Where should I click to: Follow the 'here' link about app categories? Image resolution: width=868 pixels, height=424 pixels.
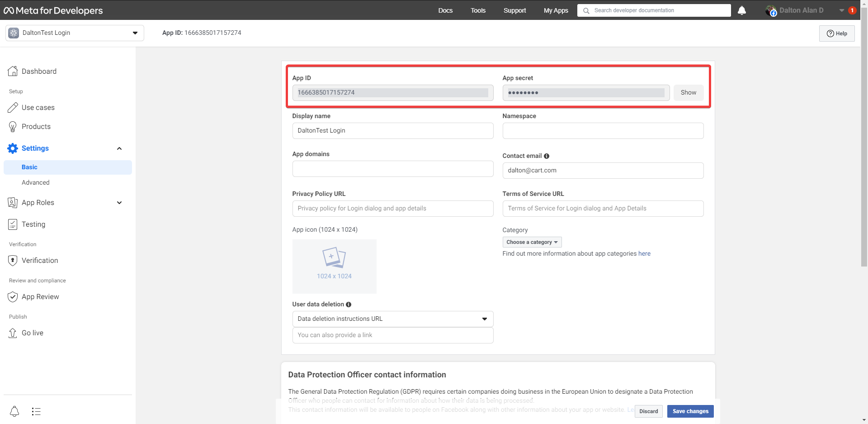644,254
